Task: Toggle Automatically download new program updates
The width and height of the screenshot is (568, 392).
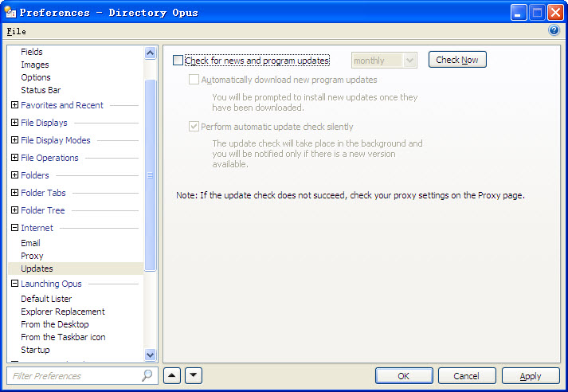Action: pos(194,80)
